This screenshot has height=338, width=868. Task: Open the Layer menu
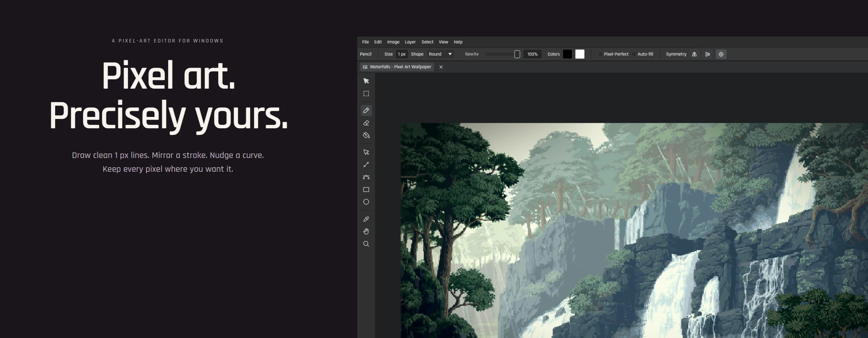pos(410,42)
